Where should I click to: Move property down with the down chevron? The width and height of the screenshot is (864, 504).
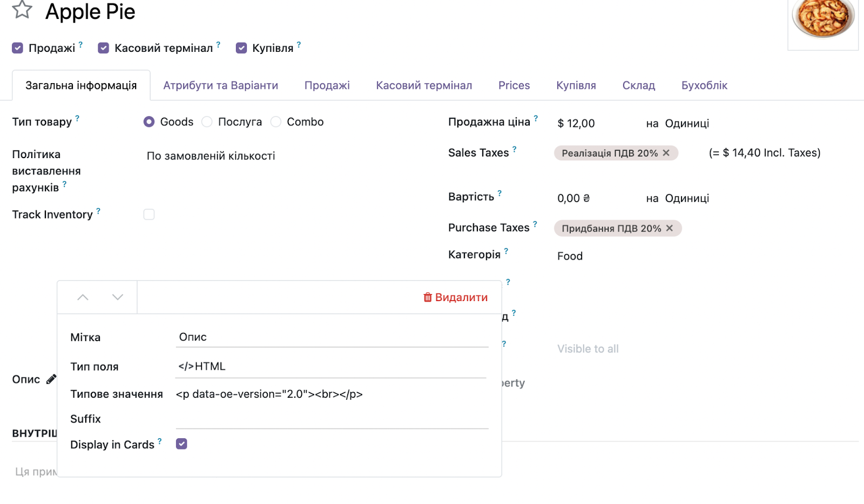[x=118, y=297]
